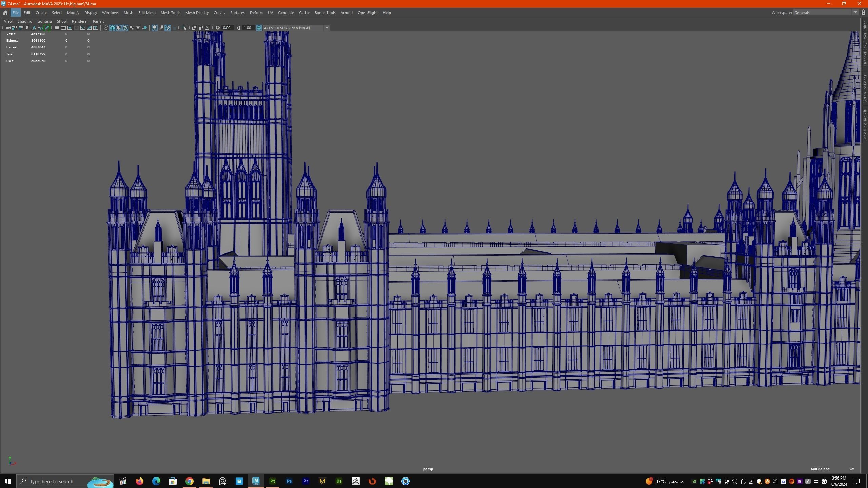This screenshot has width=868, height=488.
Task: Toggle wireframe on shaded icon
Action: (x=125, y=28)
